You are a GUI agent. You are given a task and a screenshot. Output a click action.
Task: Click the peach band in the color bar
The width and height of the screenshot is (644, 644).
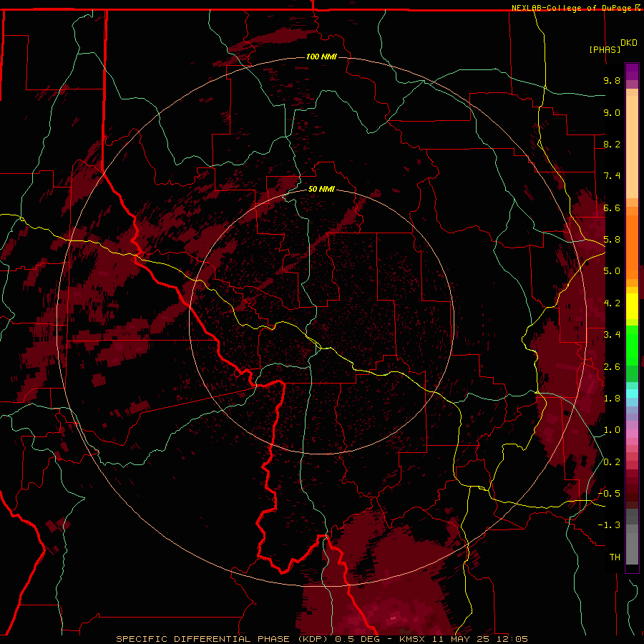(x=632, y=147)
